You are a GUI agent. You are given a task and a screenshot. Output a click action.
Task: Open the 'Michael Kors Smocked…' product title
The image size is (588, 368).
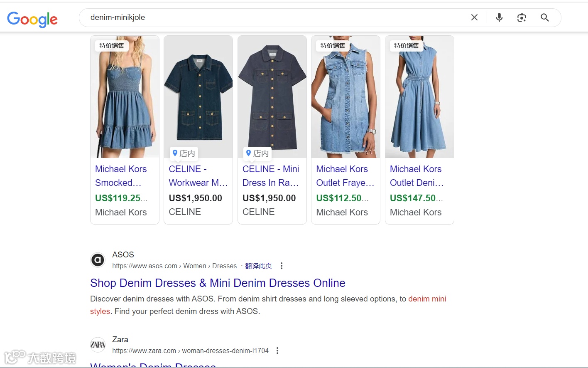pyautogui.click(x=121, y=176)
